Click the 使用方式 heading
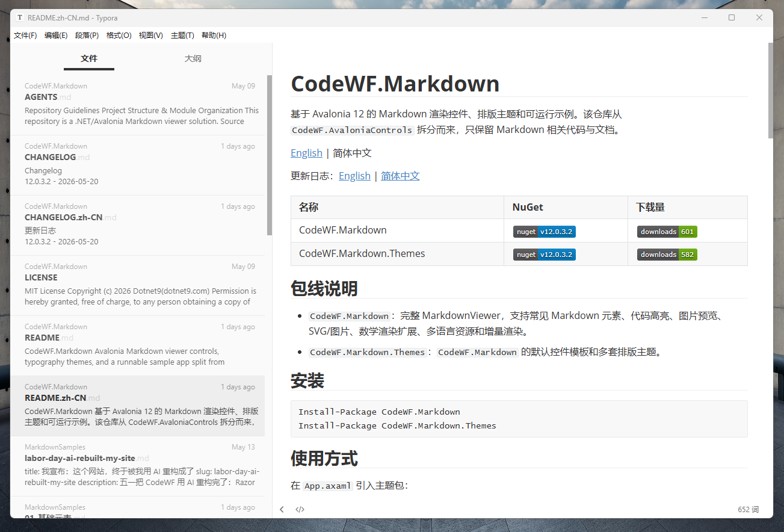This screenshot has width=784, height=532. [x=324, y=459]
